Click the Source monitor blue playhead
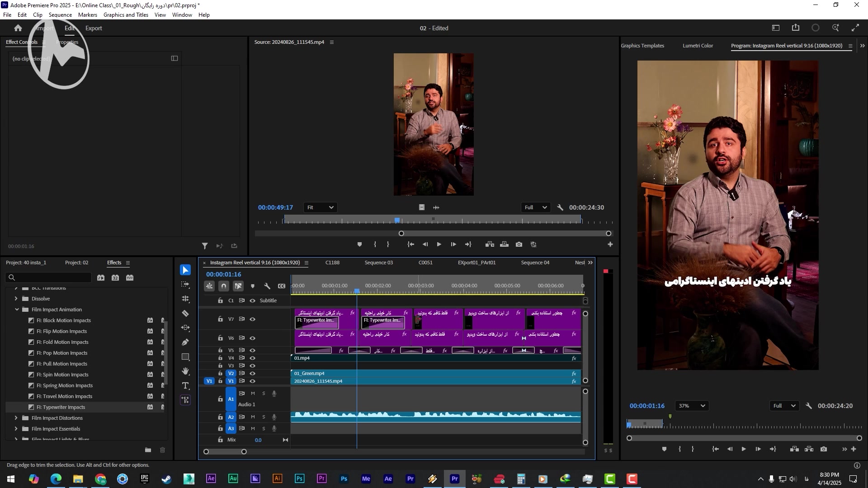Viewport: 868px width, 488px height. (x=397, y=221)
